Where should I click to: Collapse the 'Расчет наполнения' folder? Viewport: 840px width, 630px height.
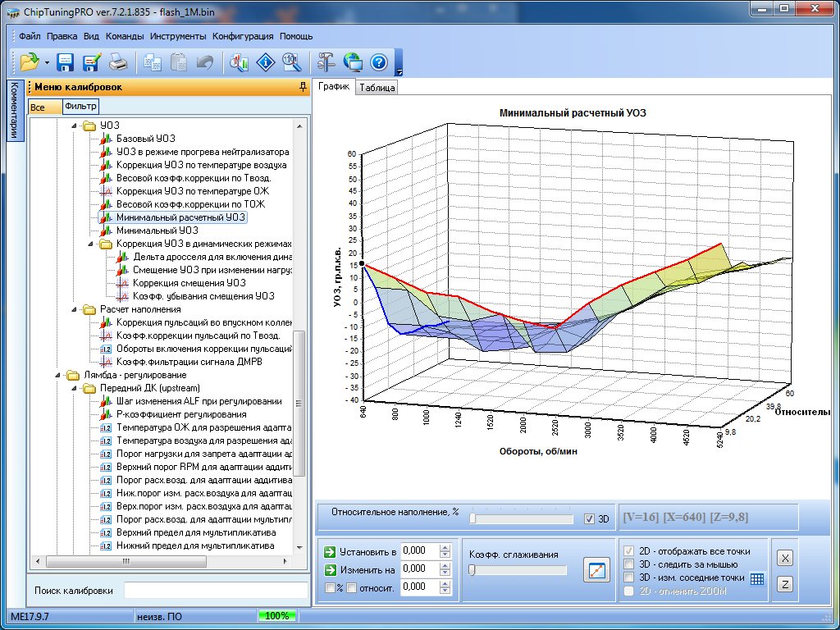73,309
